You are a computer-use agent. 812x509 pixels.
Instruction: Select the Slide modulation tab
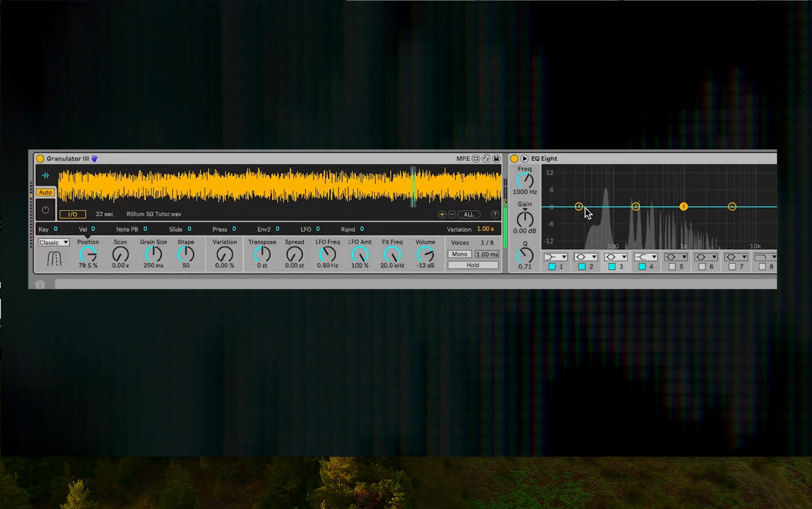180,229
